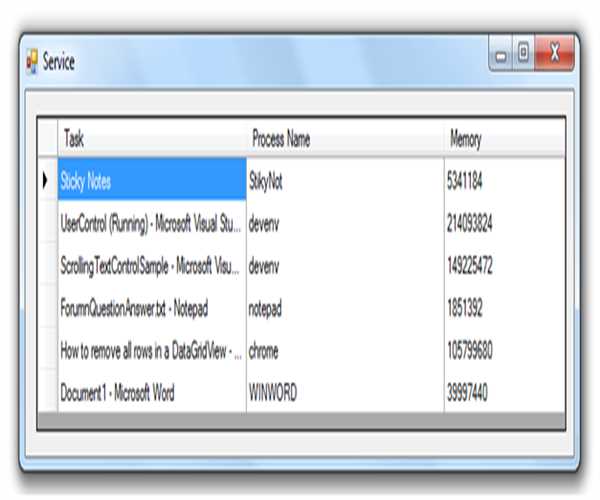Select the ScrollingTextControlSample task cell
Viewport: 600px width, 500px height.
pyautogui.click(x=150, y=267)
